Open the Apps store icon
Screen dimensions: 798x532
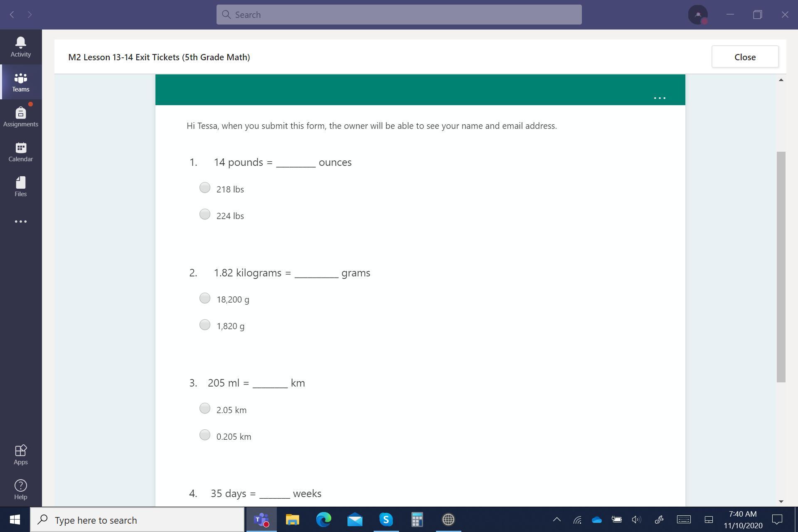[20, 455]
